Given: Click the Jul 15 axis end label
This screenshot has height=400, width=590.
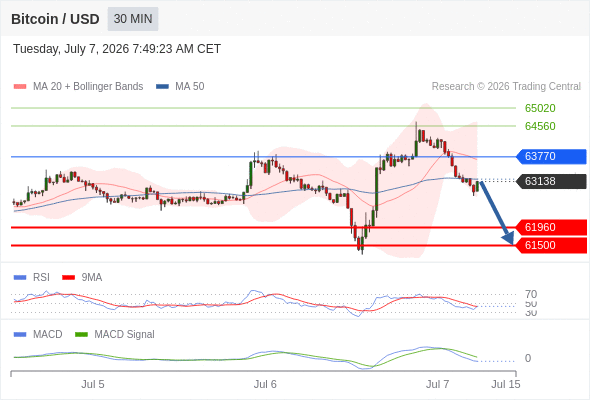Looking at the screenshot, I should 506,384.
